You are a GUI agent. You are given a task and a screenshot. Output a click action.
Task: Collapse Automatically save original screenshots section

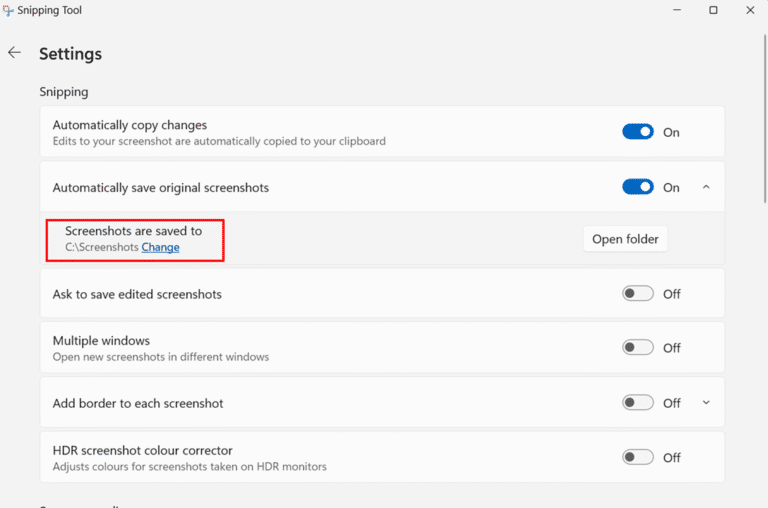[x=706, y=187]
